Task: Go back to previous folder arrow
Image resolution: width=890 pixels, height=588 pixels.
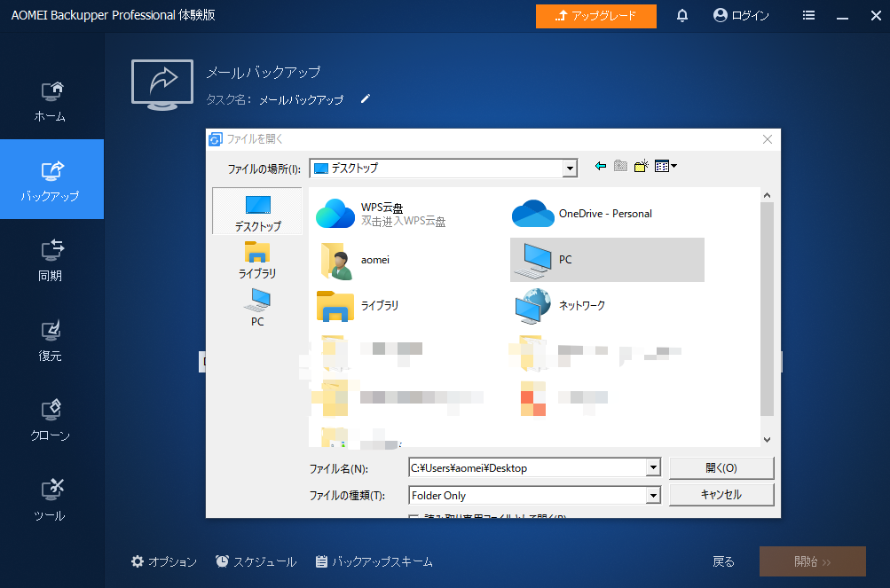Action: [601, 167]
